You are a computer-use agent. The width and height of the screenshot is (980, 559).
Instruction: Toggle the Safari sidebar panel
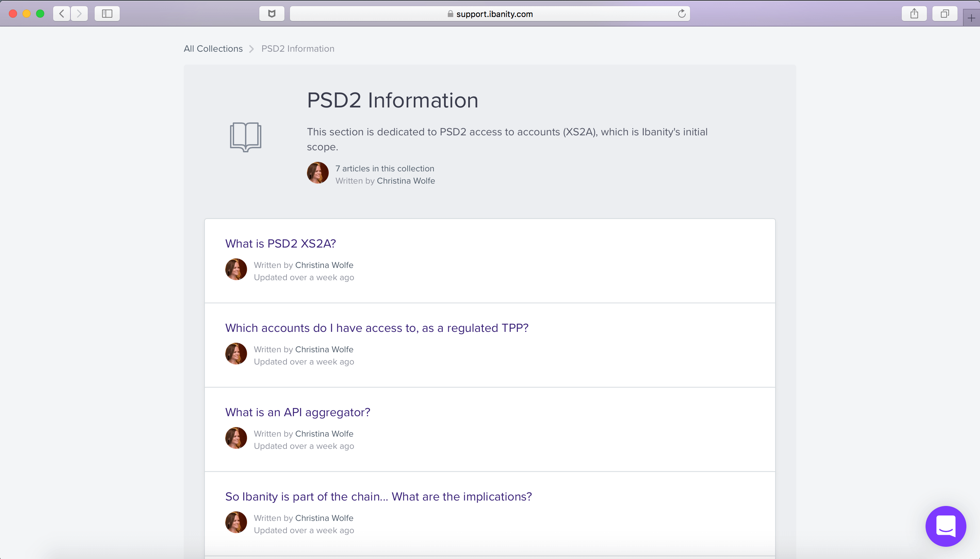click(x=107, y=14)
